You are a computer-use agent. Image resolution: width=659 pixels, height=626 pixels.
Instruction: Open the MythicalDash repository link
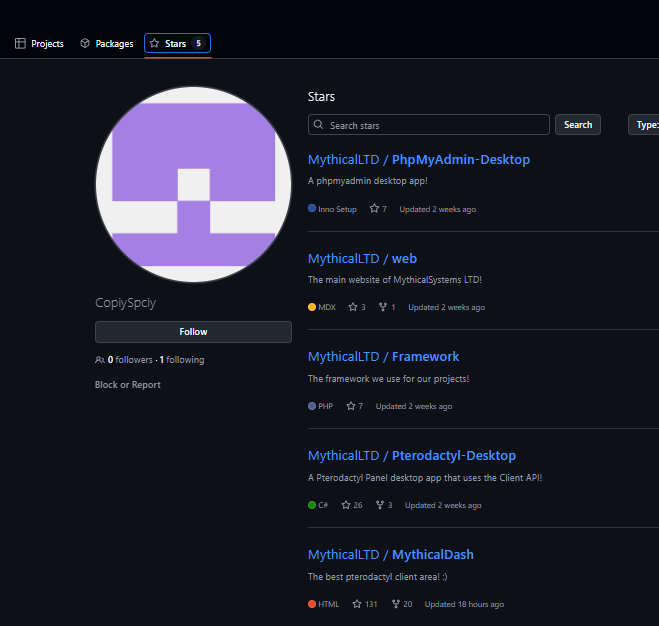click(432, 555)
